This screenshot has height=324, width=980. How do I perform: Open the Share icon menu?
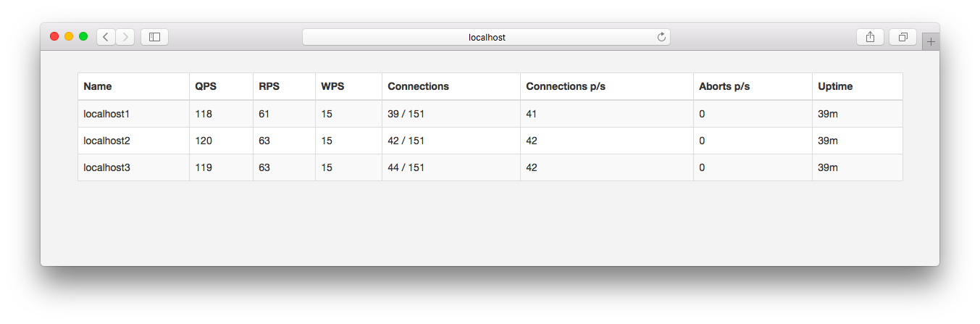tap(870, 37)
